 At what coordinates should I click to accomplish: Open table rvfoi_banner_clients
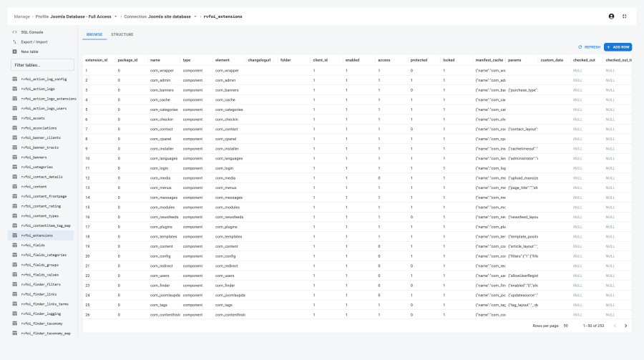(x=41, y=137)
